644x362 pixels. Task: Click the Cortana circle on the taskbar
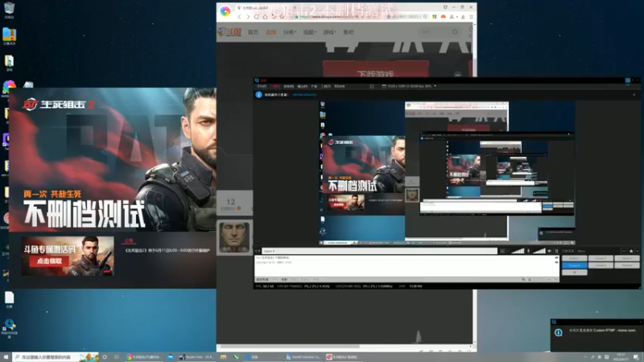point(105,357)
